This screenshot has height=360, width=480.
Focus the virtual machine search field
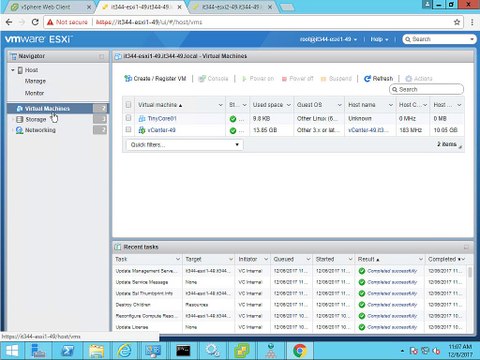426,89
